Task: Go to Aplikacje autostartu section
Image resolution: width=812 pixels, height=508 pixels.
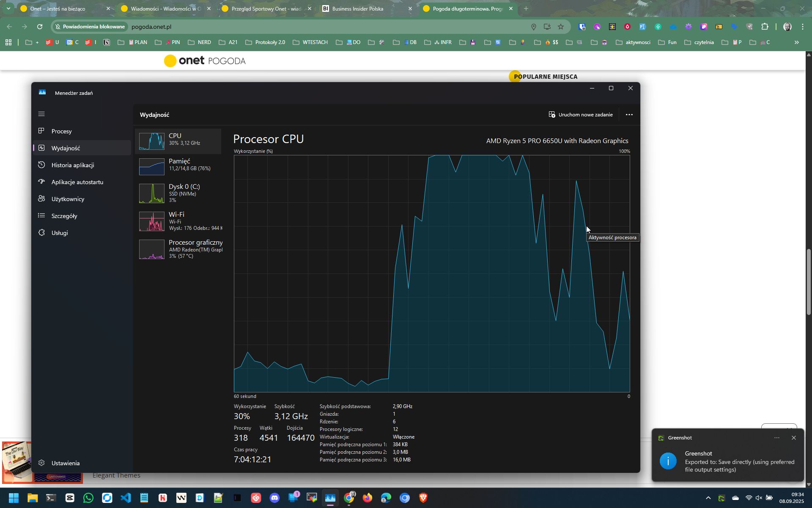Action: [x=77, y=182]
